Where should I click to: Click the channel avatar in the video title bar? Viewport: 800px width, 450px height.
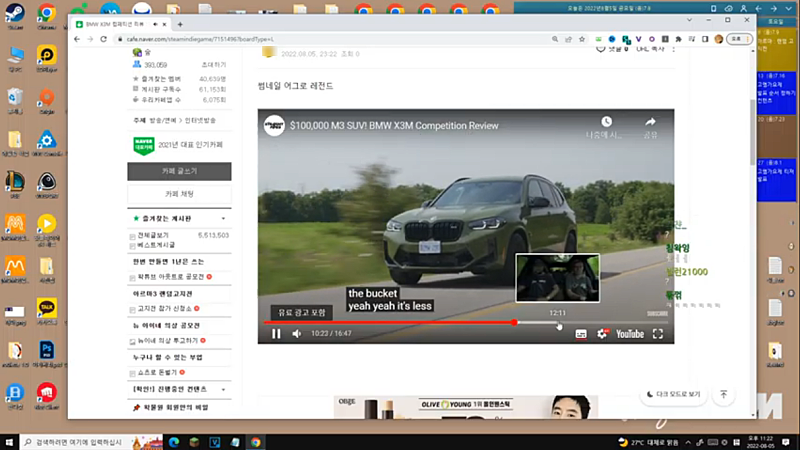[x=274, y=126]
